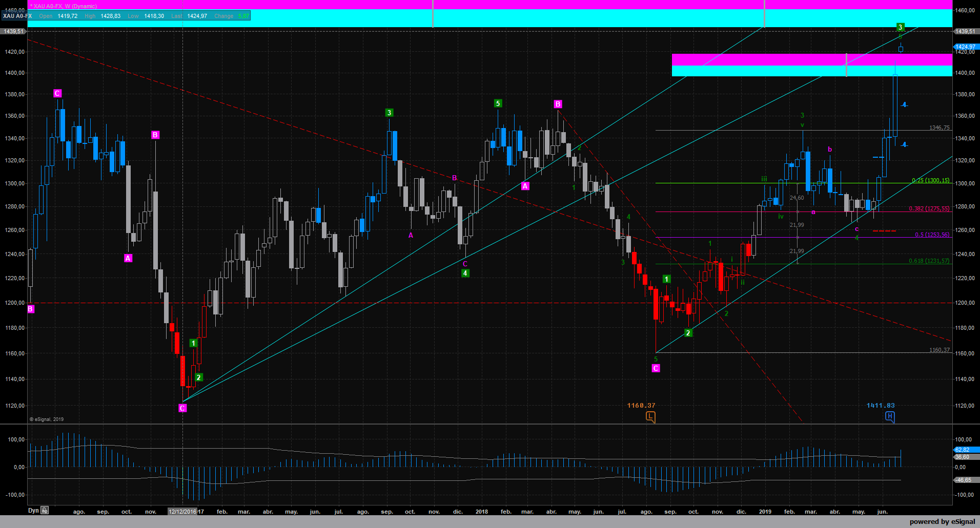The width and height of the screenshot is (980, 528).
Task: Select the green wave 4 label at December low
Action: (x=465, y=273)
